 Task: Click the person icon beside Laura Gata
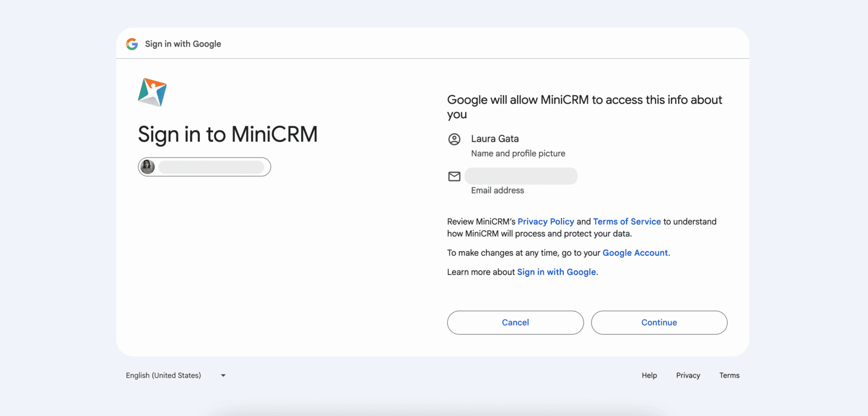[454, 139]
